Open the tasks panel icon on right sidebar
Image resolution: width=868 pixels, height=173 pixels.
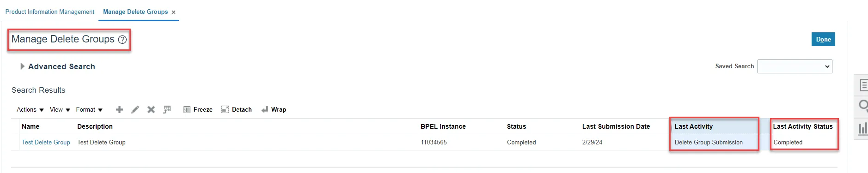click(863, 85)
